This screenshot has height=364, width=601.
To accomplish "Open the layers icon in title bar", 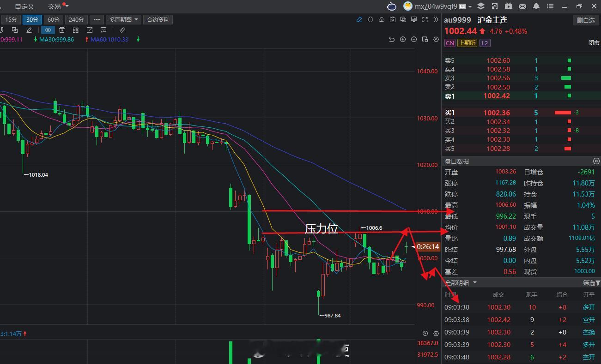I will tap(481, 6).
